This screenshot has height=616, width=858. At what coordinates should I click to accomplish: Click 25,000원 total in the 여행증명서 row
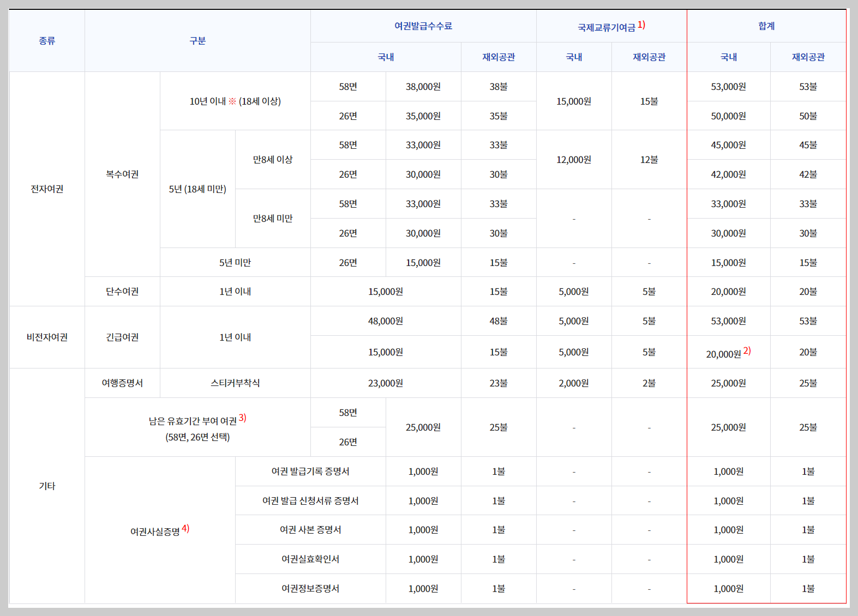coord(729,383)
